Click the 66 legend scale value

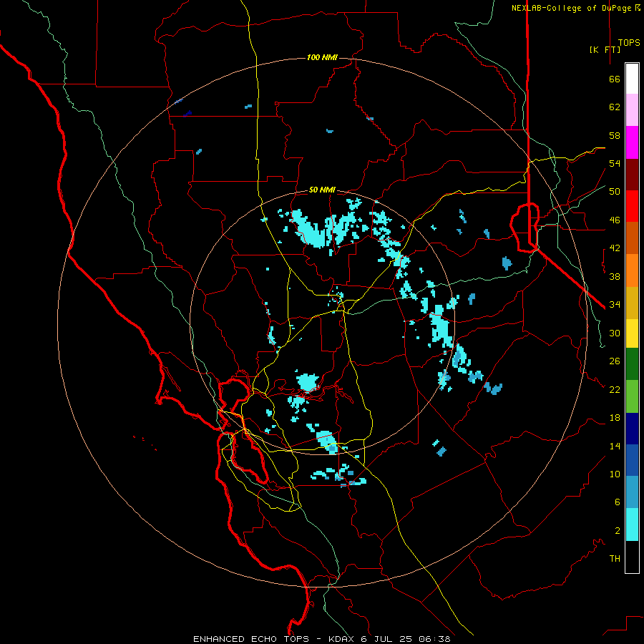pyautogui.click(x=615, y=79)
